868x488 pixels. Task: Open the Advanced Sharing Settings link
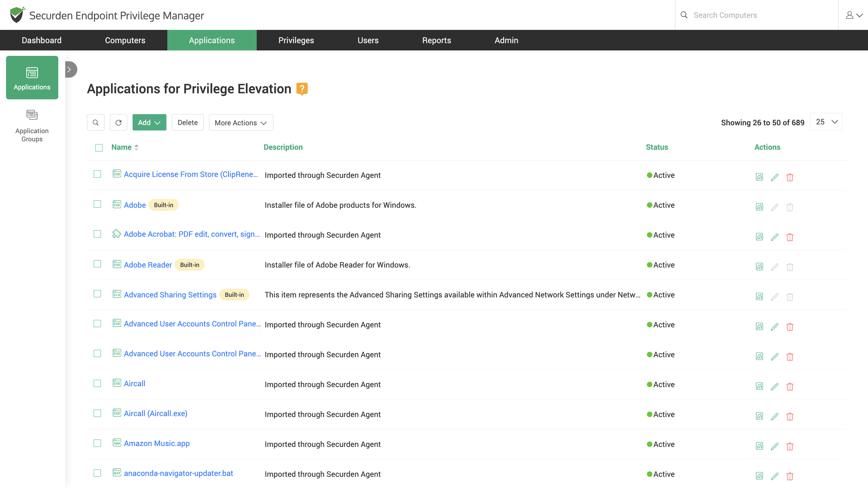click(x=170, y=294)
